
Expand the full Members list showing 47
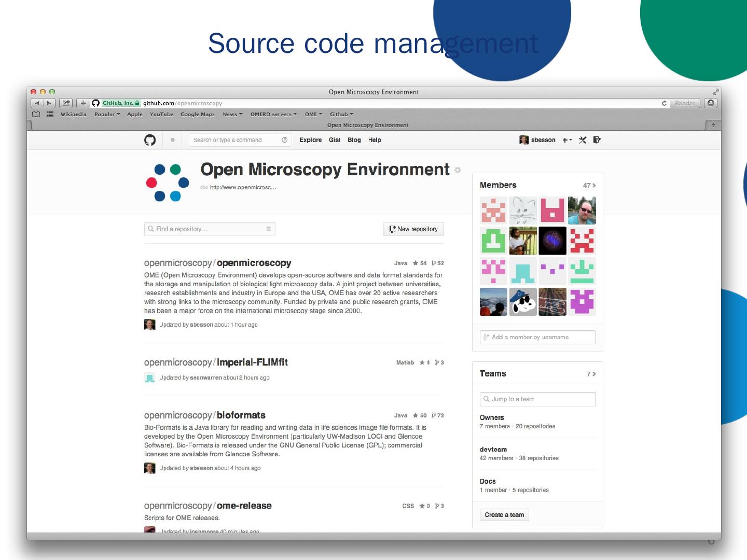(589, 185)
